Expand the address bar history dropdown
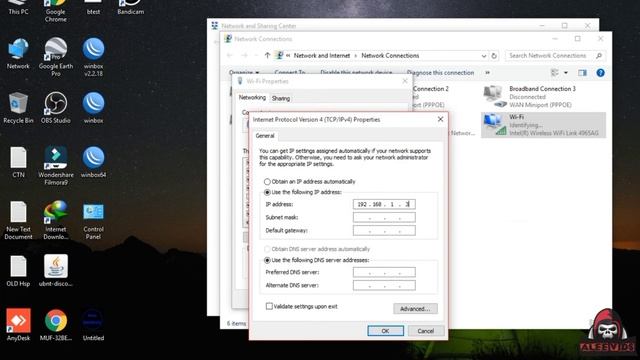The height and width of the screenshot is (360, 640). click(484, 56)
